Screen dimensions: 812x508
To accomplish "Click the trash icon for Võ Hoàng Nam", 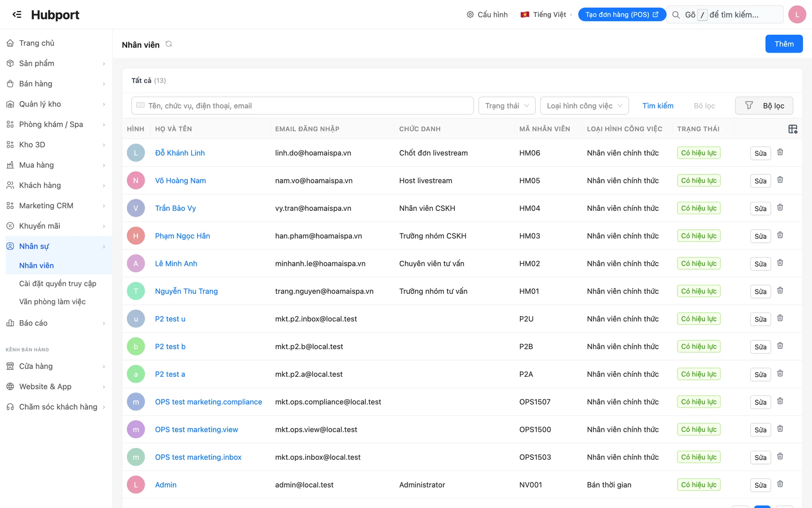I will point(780,180).
